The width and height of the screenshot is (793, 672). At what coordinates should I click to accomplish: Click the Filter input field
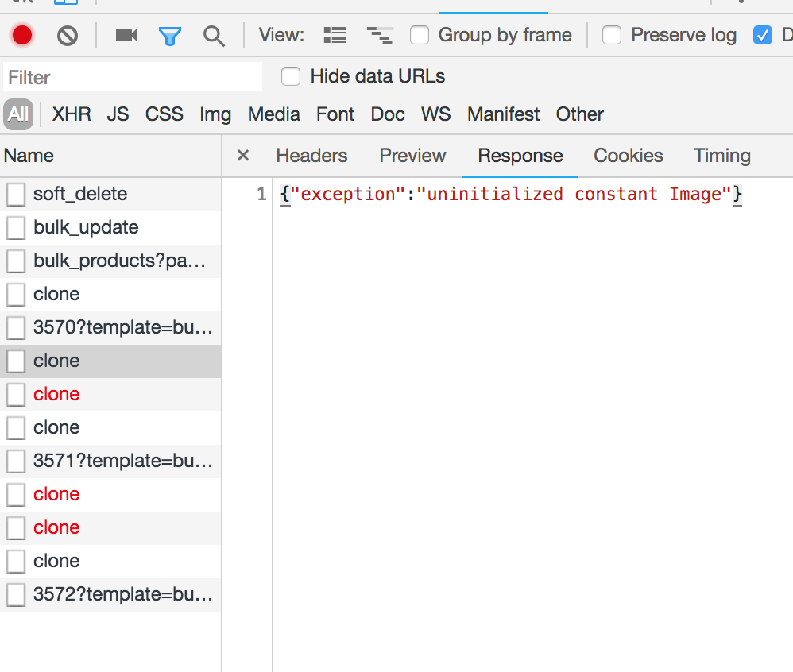[133, 77]
